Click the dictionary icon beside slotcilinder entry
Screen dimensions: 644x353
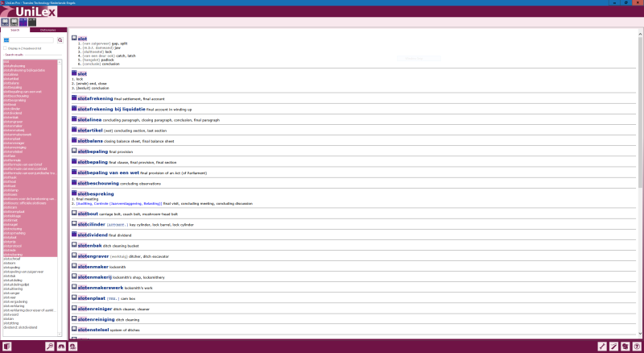tap(74, 224)
